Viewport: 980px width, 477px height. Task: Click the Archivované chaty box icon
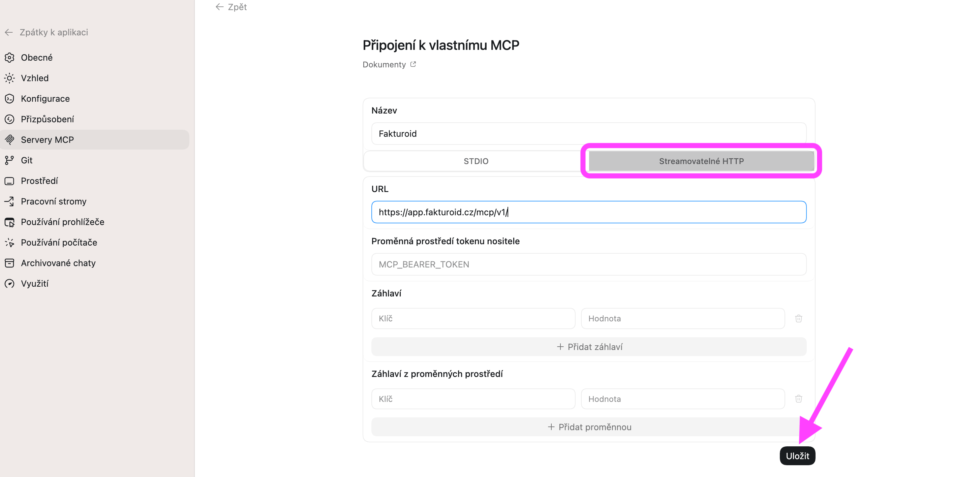pyautogui.click(x=9, y=263)
